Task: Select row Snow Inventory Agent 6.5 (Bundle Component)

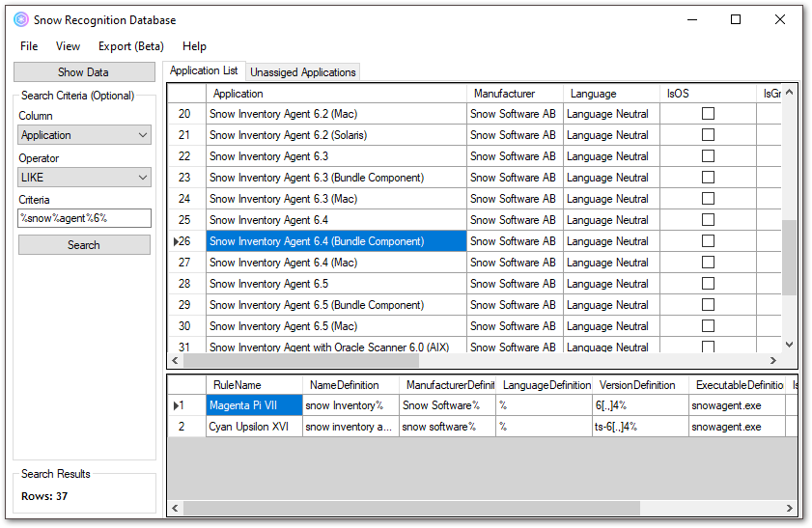Action: click(336, 305)
